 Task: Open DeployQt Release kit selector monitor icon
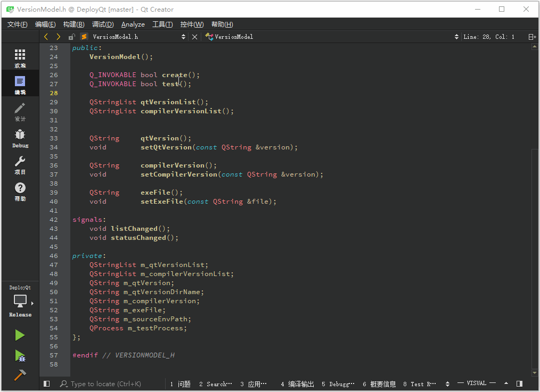click(20, 301)
